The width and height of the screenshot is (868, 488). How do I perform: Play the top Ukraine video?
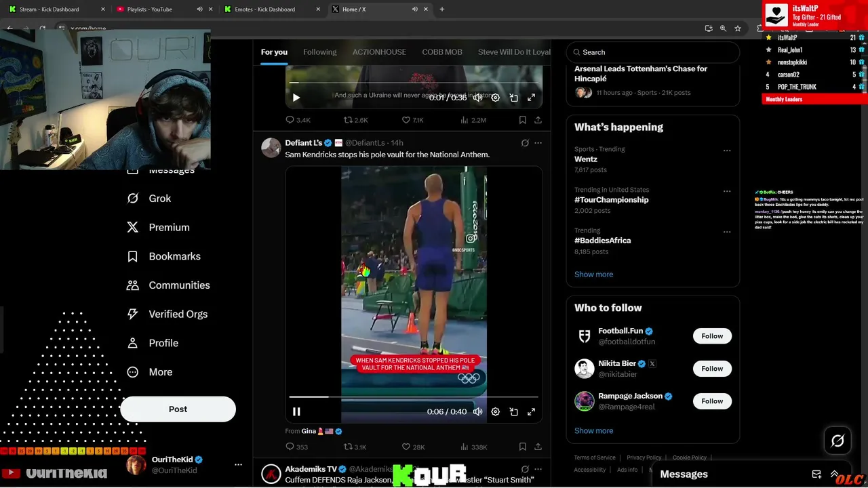coord(296,98)
